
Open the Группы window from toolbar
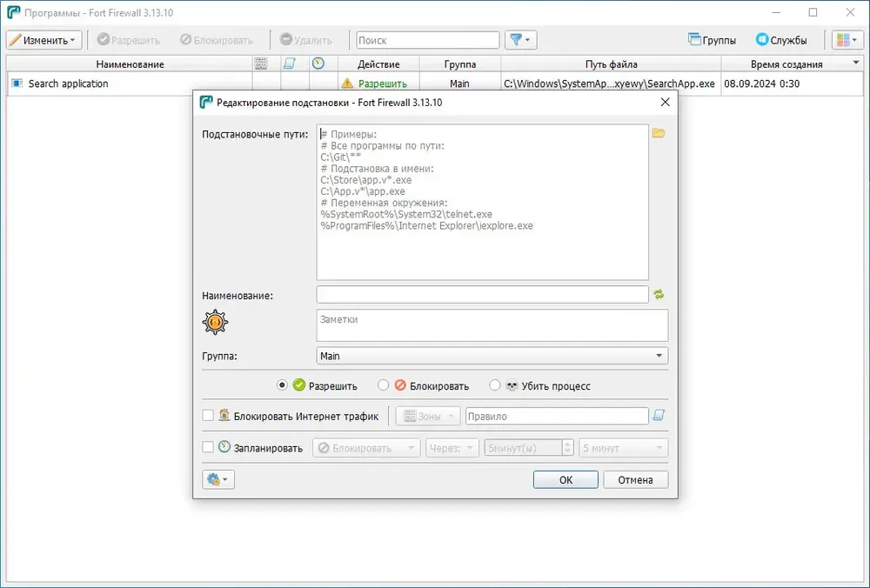pos(712,40)
